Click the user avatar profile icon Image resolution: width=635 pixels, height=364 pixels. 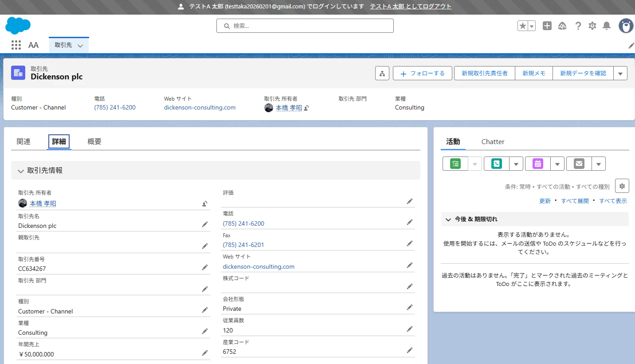[626, 26]
